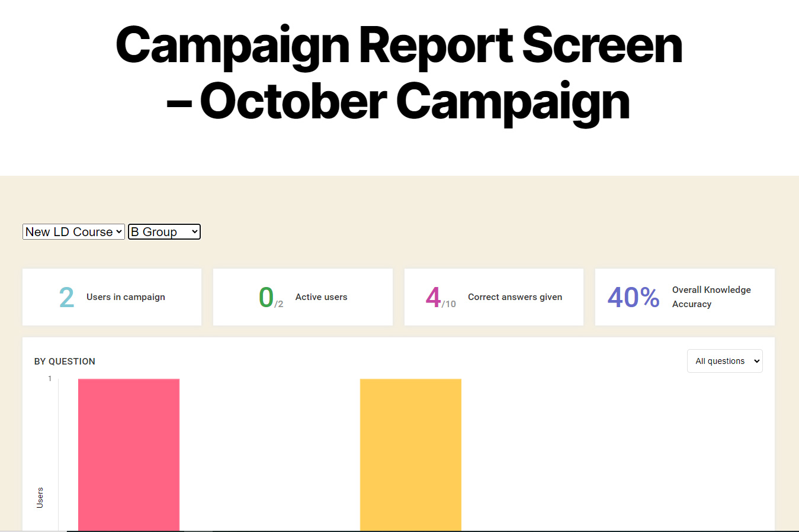Click the y-axis tick value 1

click(50, 379)
